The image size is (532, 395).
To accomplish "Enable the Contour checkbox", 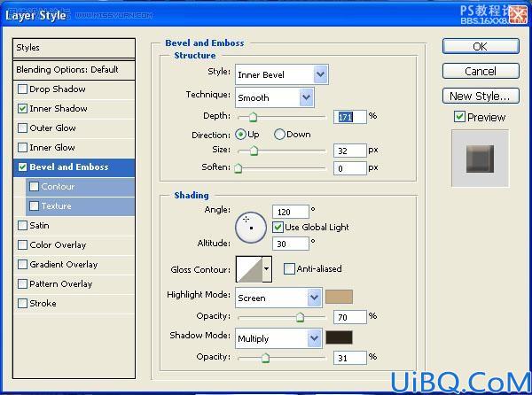I will [34, 186].
